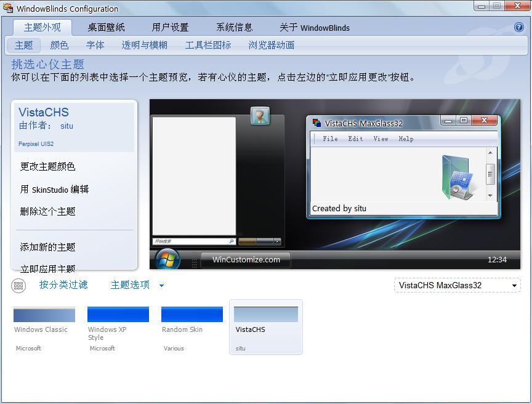Screen dimensions: 532x404
Task: Click the preview start menu search field
Action: [x=194, y=241]
